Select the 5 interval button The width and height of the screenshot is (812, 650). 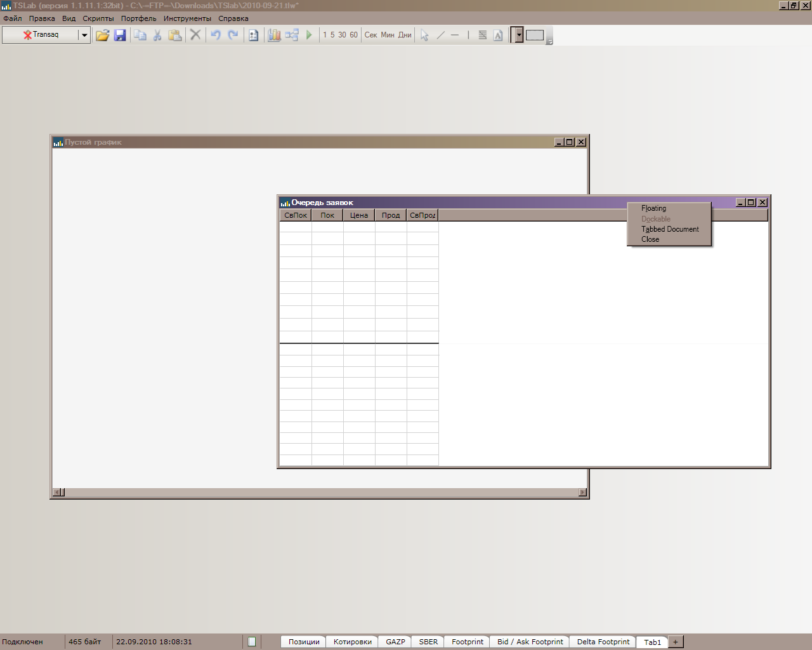coord(332,35)
